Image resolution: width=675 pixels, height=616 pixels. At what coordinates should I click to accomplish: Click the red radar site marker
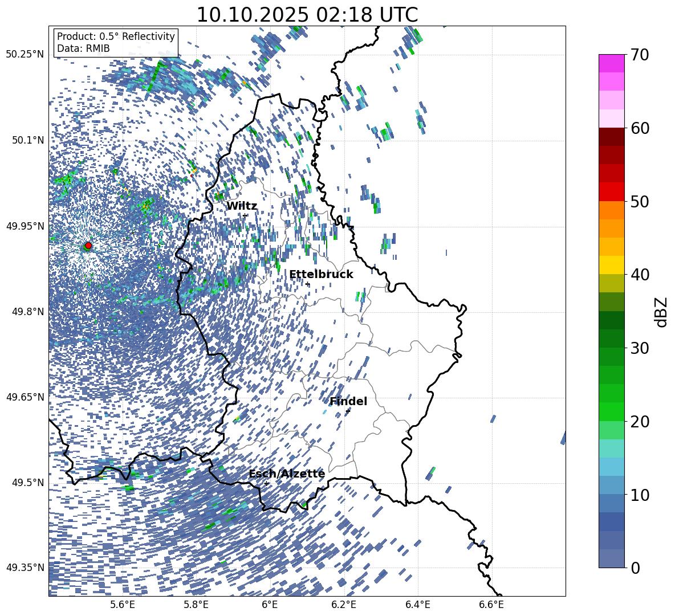click(88, 246)
